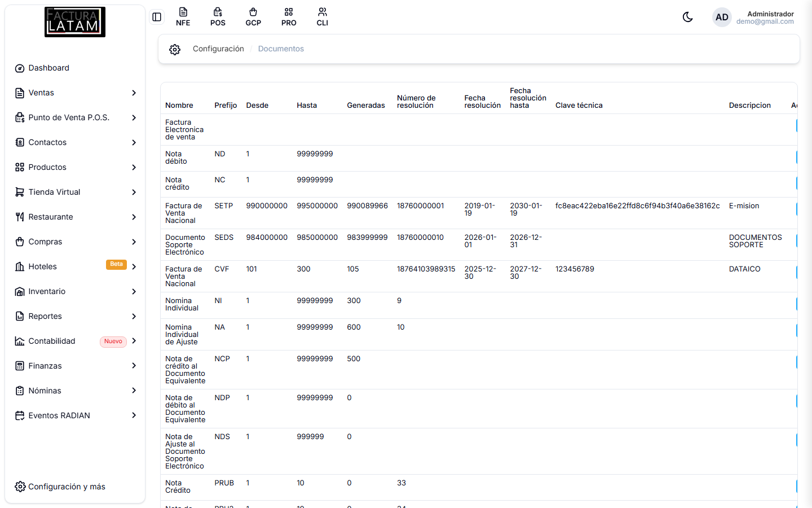Image resolution: width=812 pixels, height=508 pixels.
Task: Click the Configuración breadcrumb link
Action: 218,49
